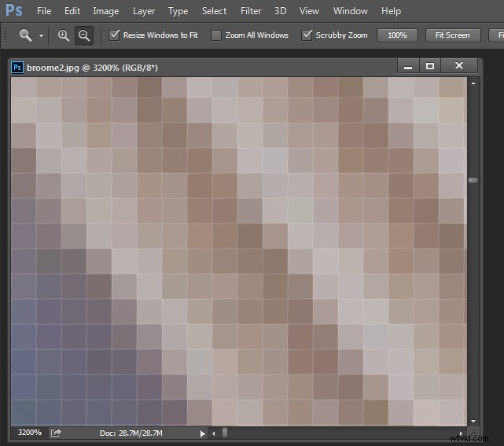
Task: Toggle Resize Windows to Fit checkbox
Action: (114, 35)
